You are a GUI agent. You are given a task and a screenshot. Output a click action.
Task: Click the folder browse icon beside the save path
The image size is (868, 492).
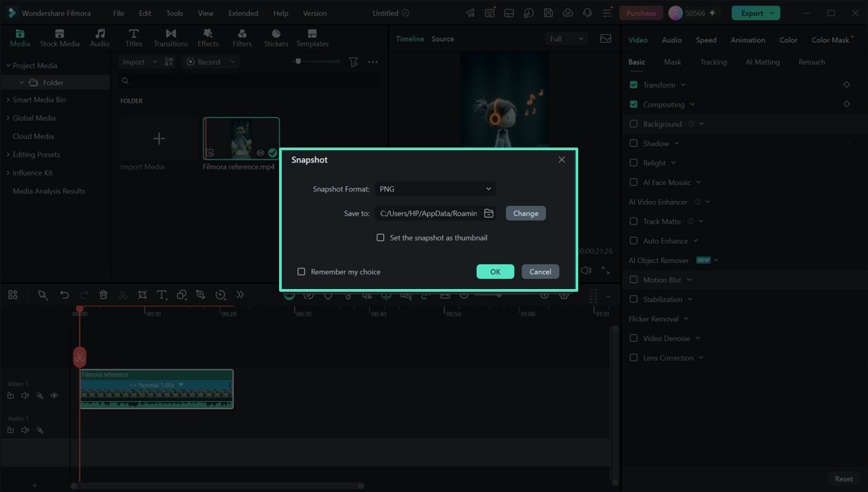[x=489, y=213]
